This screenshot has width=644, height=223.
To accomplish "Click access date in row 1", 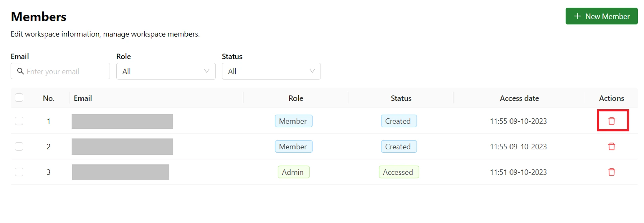I will 518,121.
